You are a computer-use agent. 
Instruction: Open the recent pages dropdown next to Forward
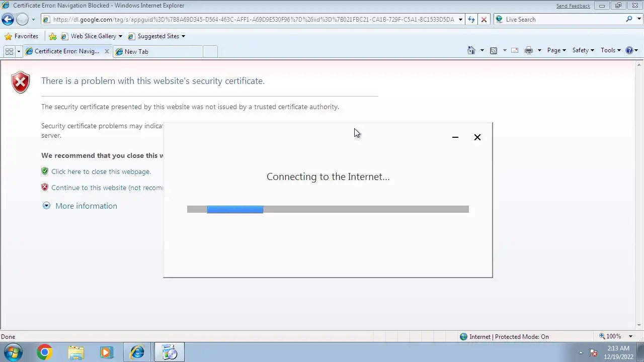tap(33, 20)
